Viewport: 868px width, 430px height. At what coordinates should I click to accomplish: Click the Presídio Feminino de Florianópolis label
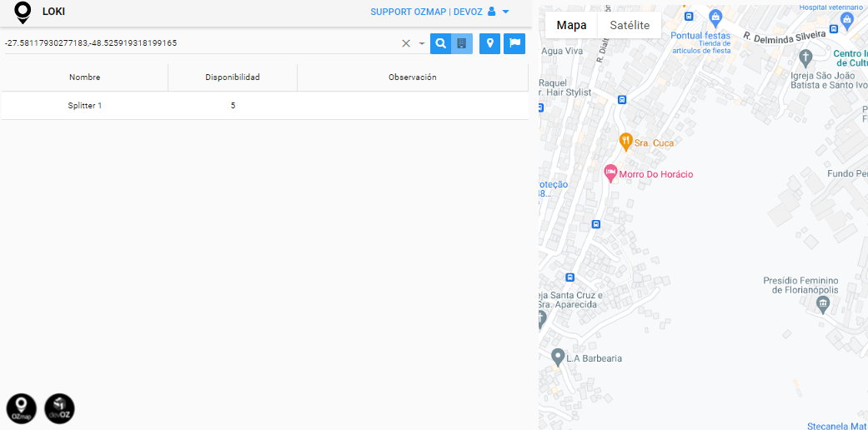click(x=800, y=285)
